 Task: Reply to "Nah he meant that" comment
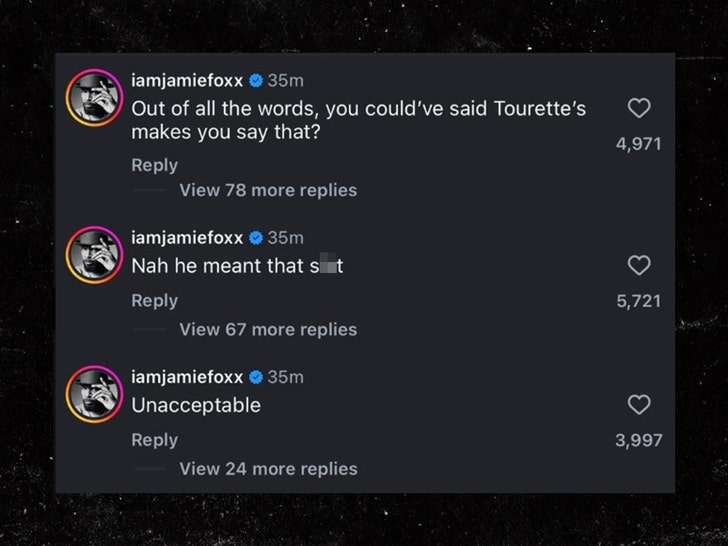click(154, 300)
